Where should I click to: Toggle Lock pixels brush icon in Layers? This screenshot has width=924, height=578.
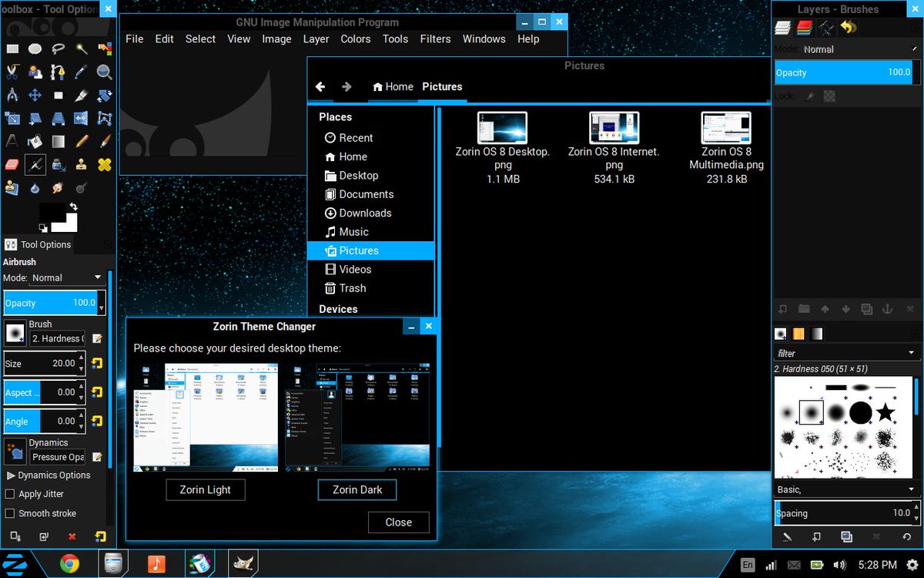810,96
